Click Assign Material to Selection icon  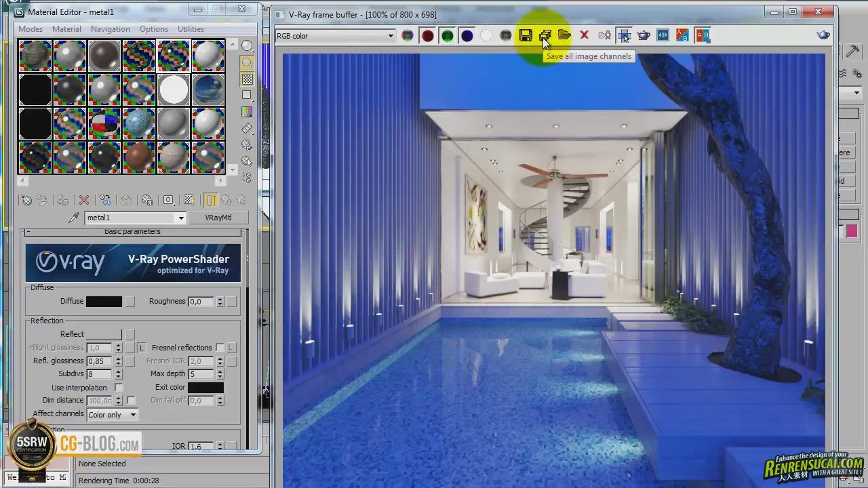tap(63, 200)
